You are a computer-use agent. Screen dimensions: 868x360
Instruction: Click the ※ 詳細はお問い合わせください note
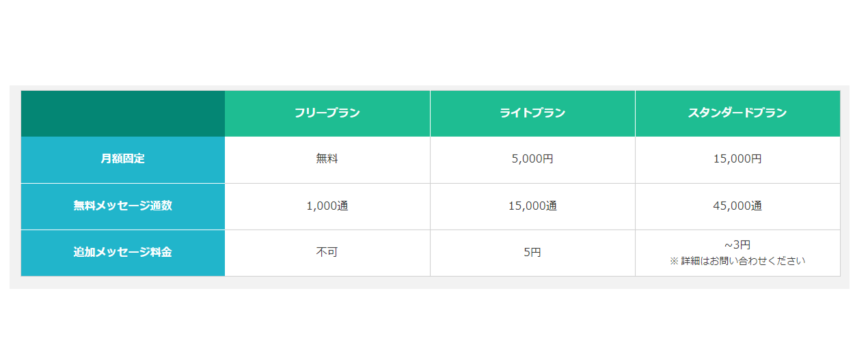click(737, 261)
